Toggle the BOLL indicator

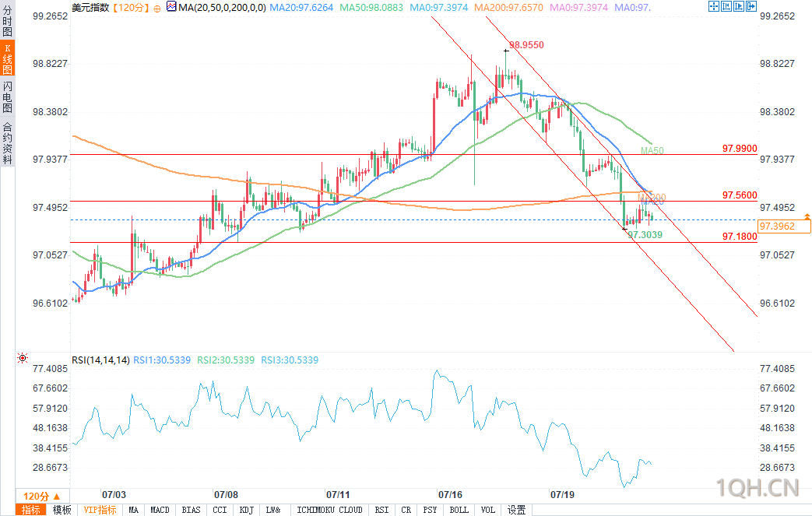(459, 510)
